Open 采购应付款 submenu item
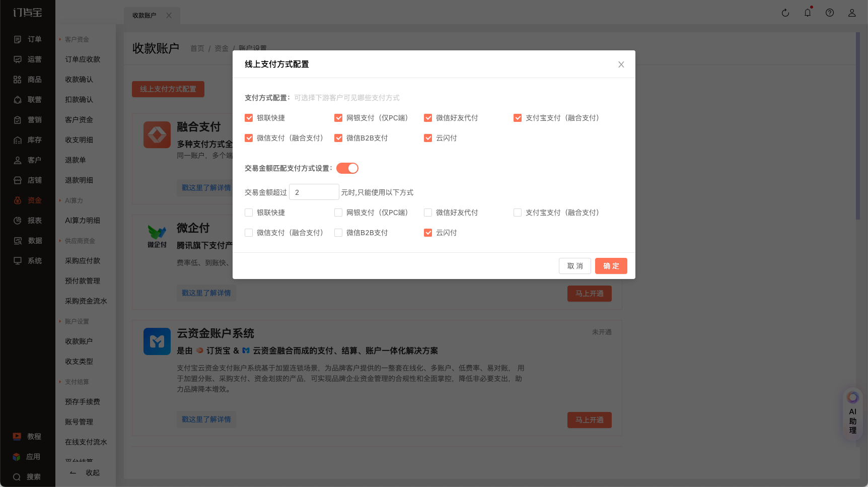This screenshot has height=487, width=868. point(83,261)
